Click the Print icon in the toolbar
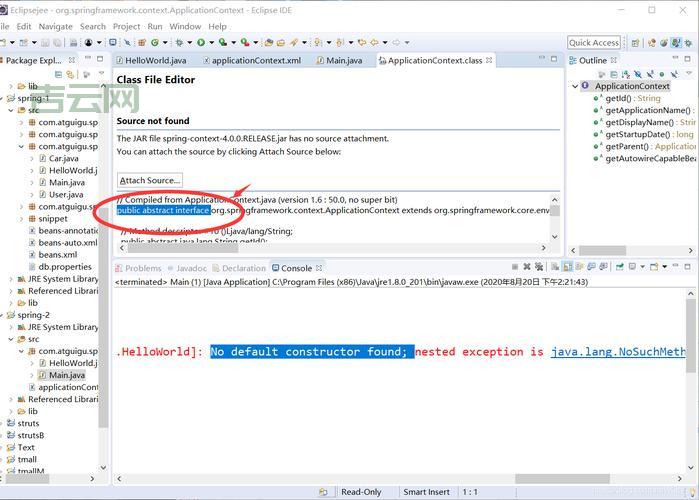This screenshot has height=500, width=699. pos(73,42)
